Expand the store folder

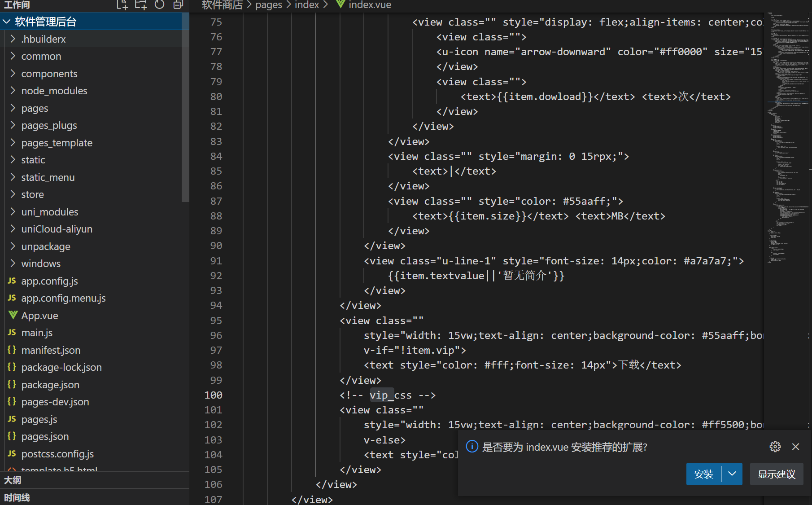click(x=13, y=194)
